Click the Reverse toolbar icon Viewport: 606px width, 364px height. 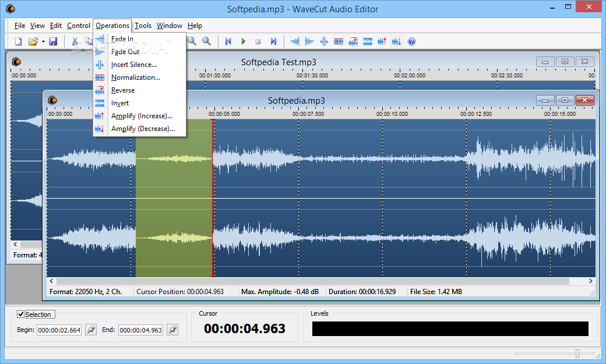(353, 41)
